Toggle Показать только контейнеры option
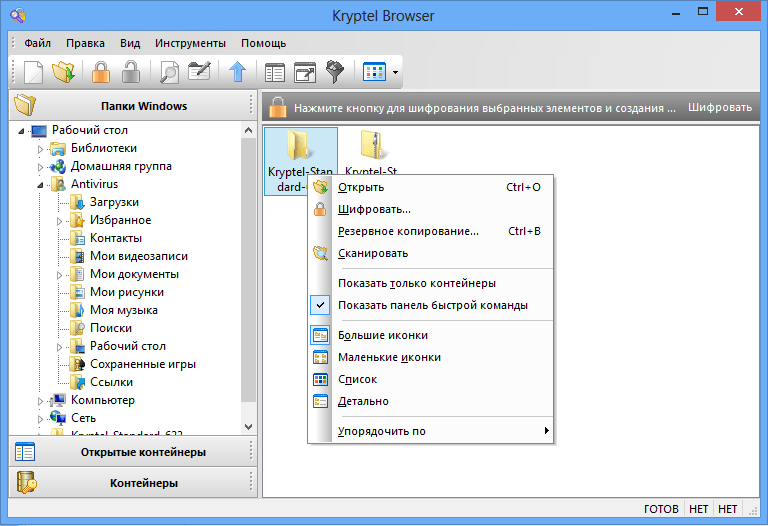This screenshot has width=768, height=526. pos(431,283)
